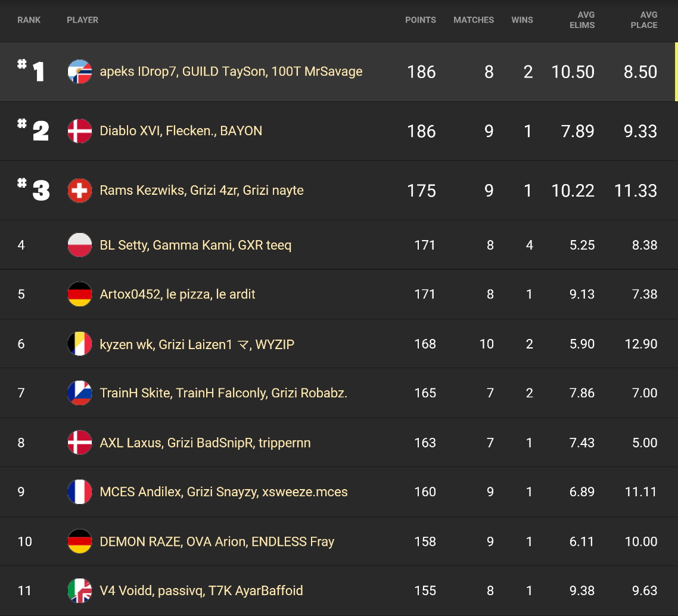Click the Danish flag next to AXL Laxus
This screenshot has width=678, height=616.
pos(80,443)
